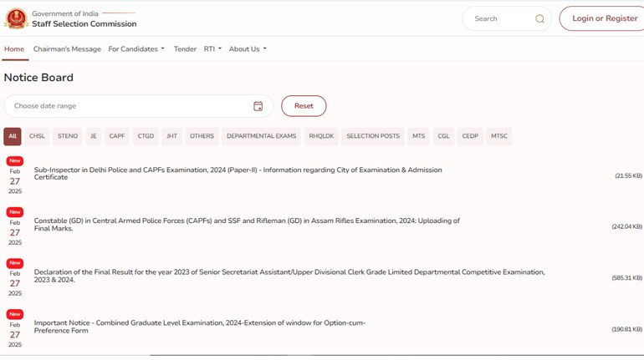Expand the For Candidates dropdown menu

[136, 49]
